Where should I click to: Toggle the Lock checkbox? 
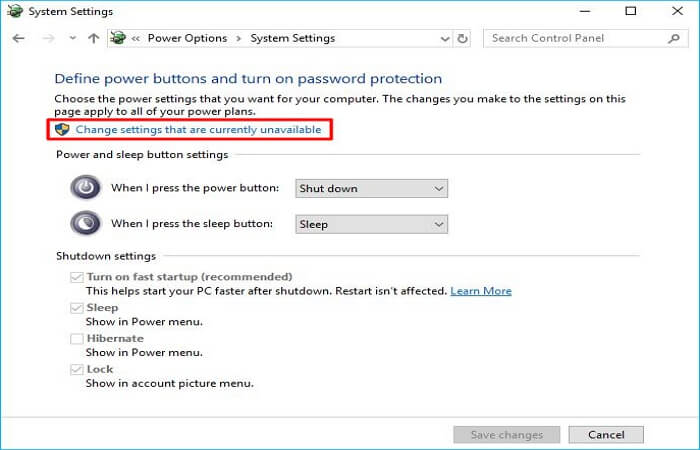click(77, 370)
